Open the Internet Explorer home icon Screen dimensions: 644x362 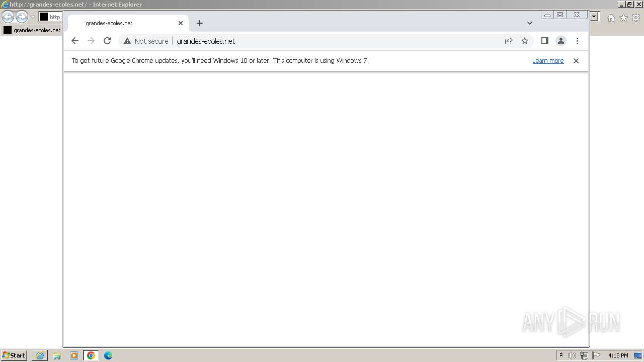pyautogui.click(x=611, y=18)
